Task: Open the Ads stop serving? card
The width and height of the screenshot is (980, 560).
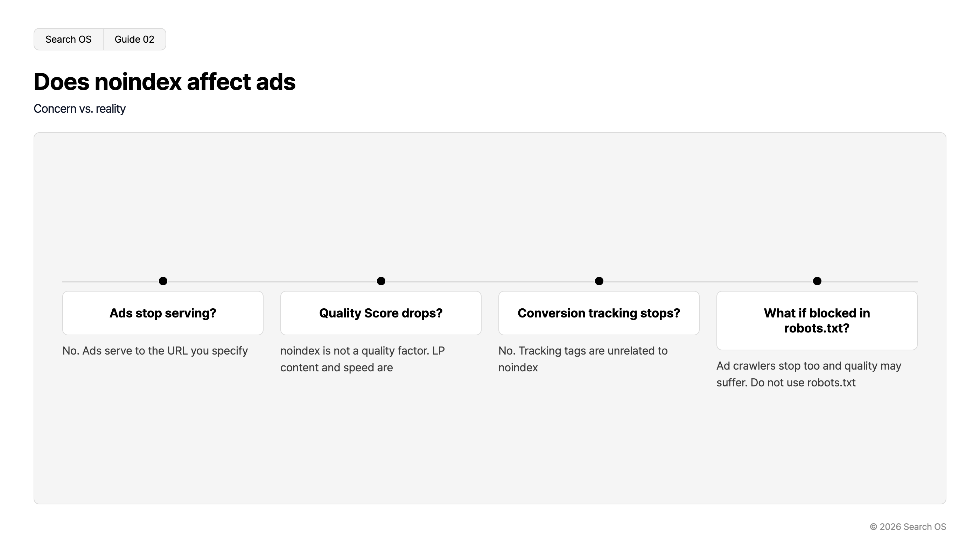Action: pyautogui.click(x=163, y=313)
